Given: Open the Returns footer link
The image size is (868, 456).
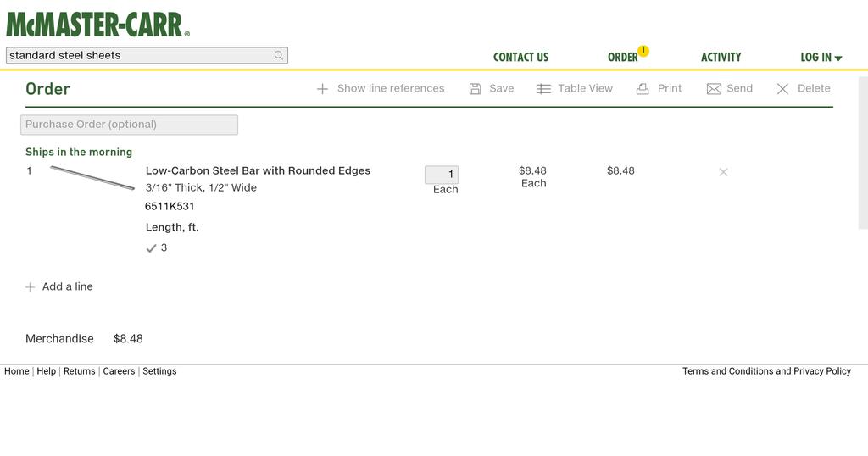Looking at the screenshot, I should (79, 371).
